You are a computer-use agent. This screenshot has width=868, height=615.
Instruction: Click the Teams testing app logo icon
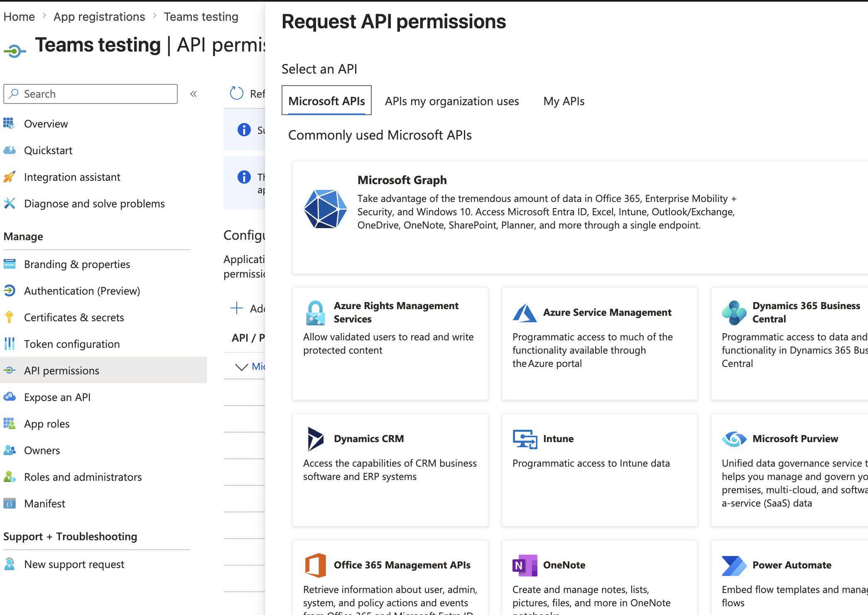(x=15, y=51)
